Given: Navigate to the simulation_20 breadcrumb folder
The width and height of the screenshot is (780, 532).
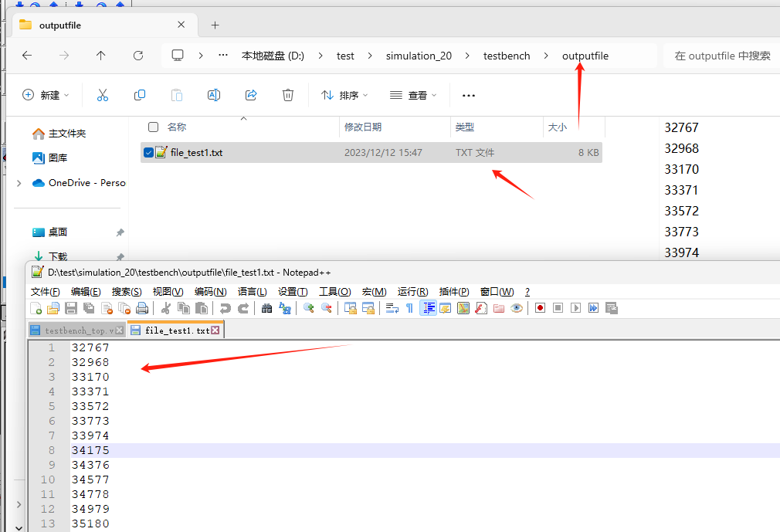Looking at the screenshot, I should [x=419, y=56].
